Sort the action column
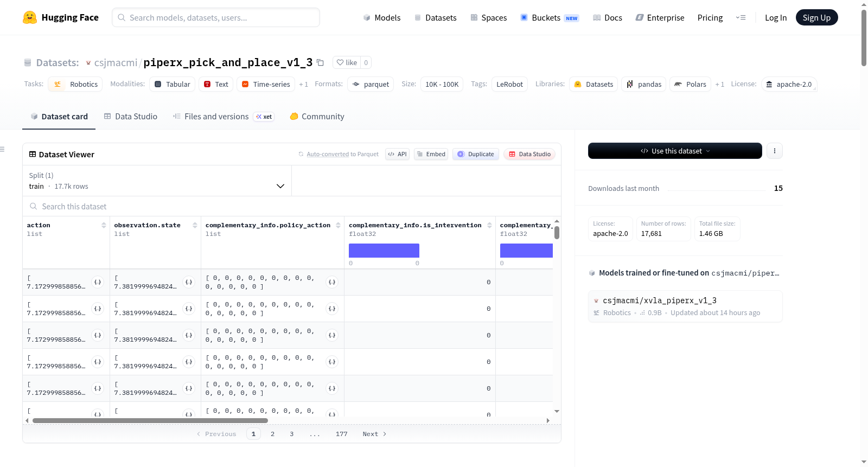Screen dimensions: 868x467 coord(104,225)
